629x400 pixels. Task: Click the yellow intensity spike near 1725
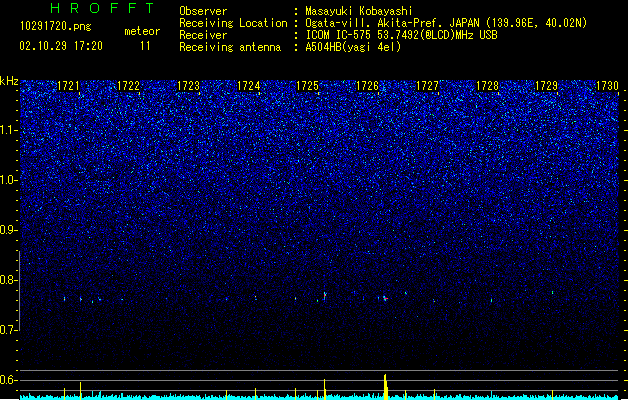[325, 389]
